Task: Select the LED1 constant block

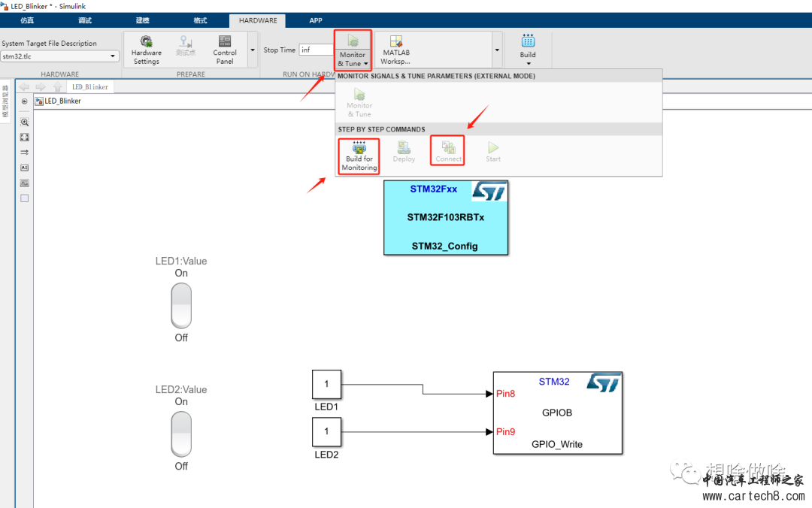Action: point(327,384)
